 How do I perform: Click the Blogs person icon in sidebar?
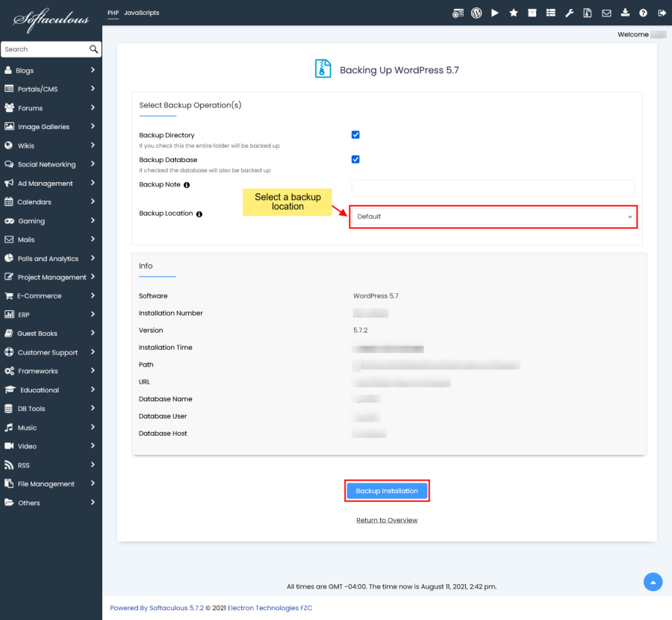pyautogui.click(x=8, y=70)
